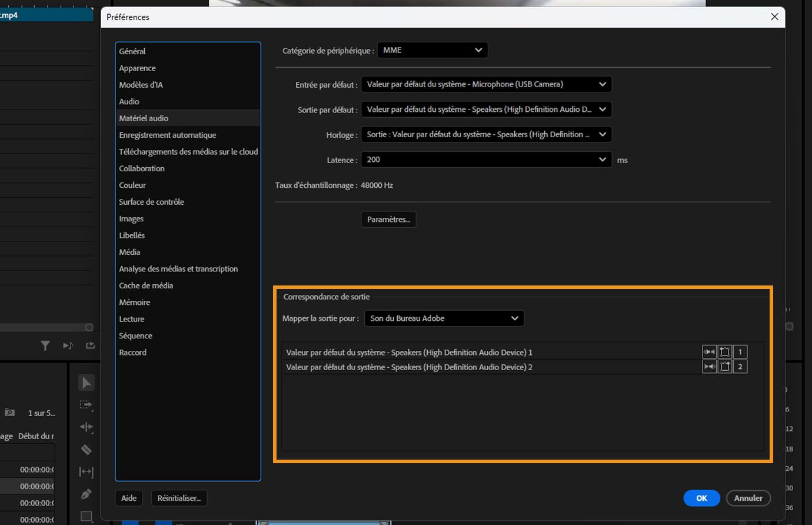Select the Général preferences category
The width and height of the screenshot is (812, 525).
(x=188, y=51)
